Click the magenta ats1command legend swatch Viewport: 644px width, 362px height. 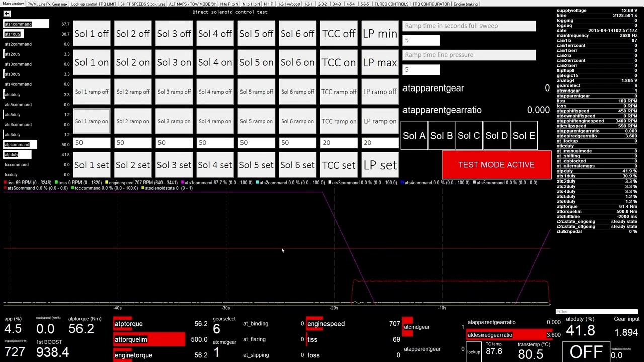(x=183, y=183)
